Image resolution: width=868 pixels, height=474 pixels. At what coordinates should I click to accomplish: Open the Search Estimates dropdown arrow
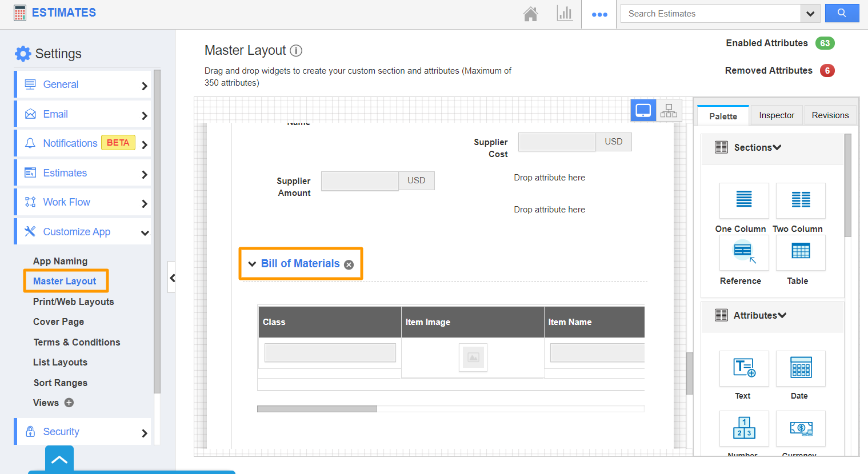point(810,14)
